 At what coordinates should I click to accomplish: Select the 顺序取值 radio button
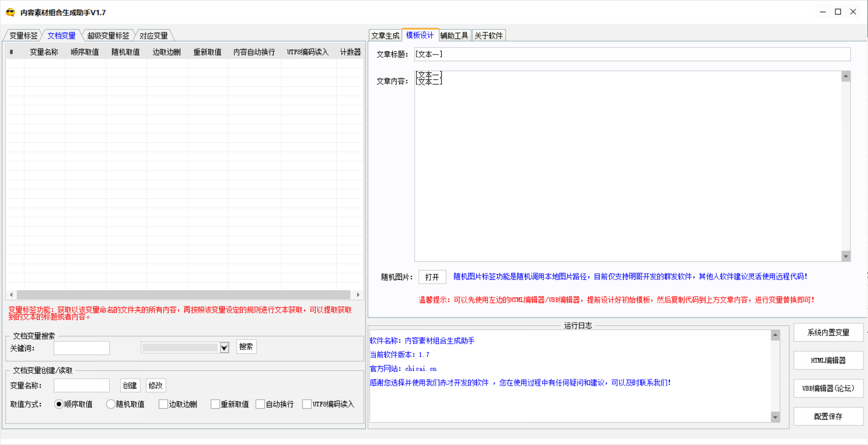click(59, 404)
